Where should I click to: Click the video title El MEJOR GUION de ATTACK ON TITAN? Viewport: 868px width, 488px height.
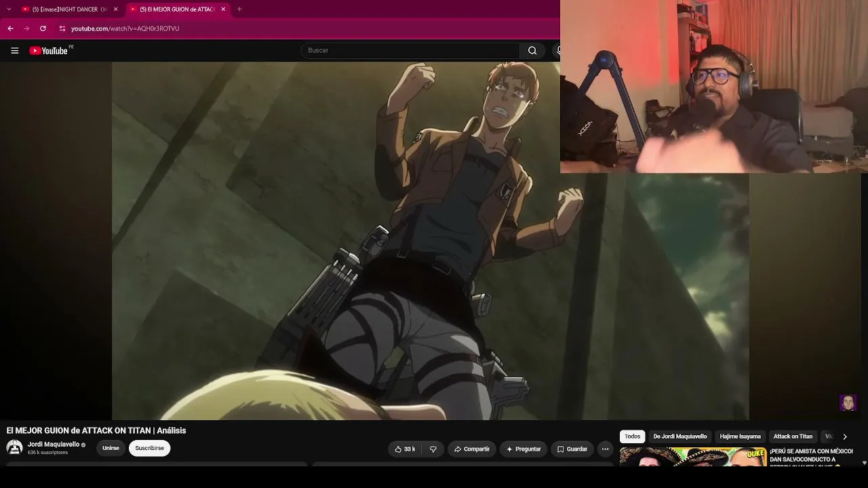click(x=96, y=430)
